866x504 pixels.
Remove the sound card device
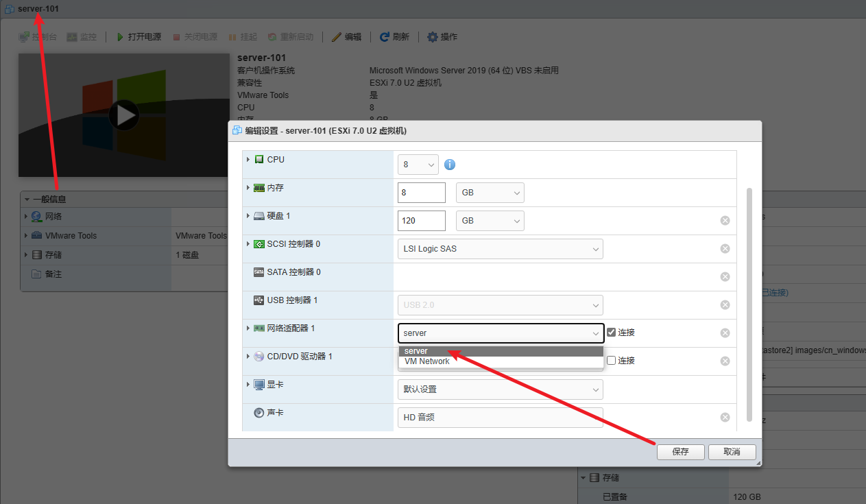pos(725,418)
